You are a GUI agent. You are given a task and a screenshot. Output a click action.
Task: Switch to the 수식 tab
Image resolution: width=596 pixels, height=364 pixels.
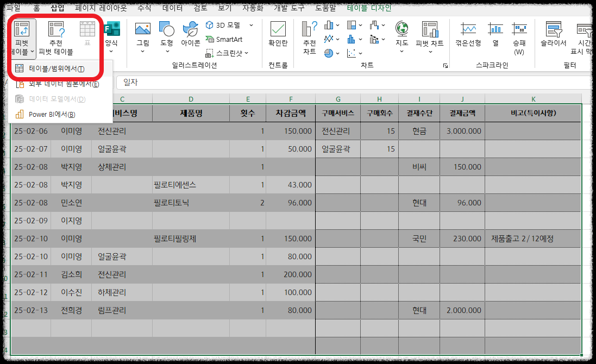coord(144,8)
